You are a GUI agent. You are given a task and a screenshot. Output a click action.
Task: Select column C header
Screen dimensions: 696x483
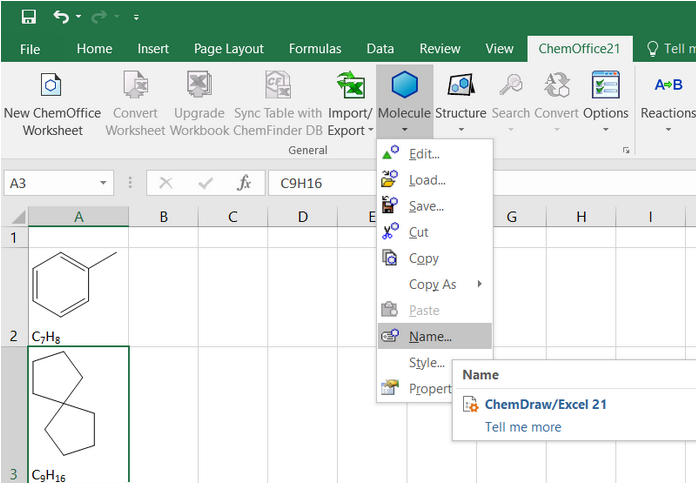point(233,217)
